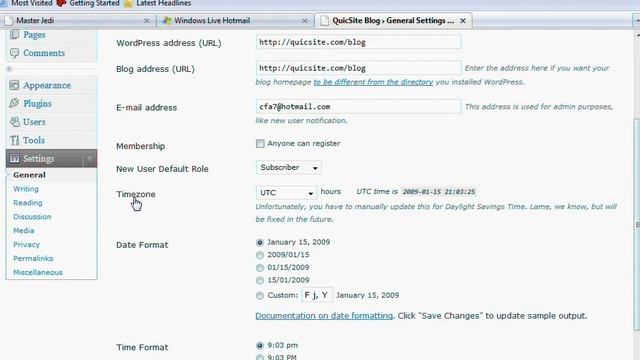
Task: Switch to the Windows Live Hotmail tab
Action: pos(235,21)
